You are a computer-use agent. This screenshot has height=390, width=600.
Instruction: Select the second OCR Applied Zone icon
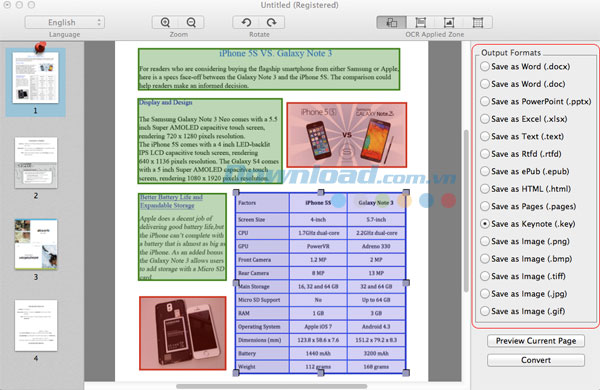pyautogui.click(x=421, y=22)
